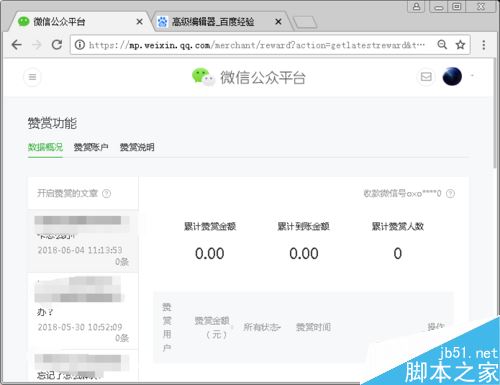Open the 赞赏说明 tab
Image resolution: width=500 pixels, height=385 pixels.
[137, 147]
